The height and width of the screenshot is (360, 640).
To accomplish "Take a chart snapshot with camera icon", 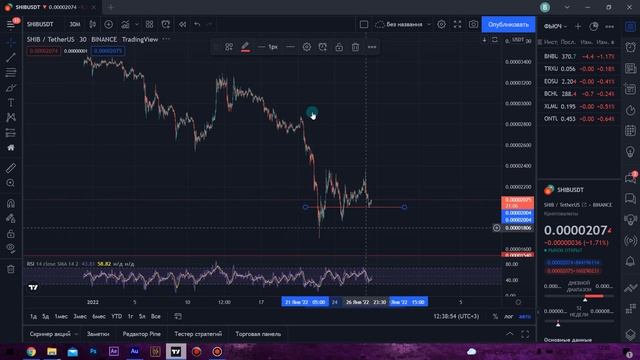I will pos(473,24).
